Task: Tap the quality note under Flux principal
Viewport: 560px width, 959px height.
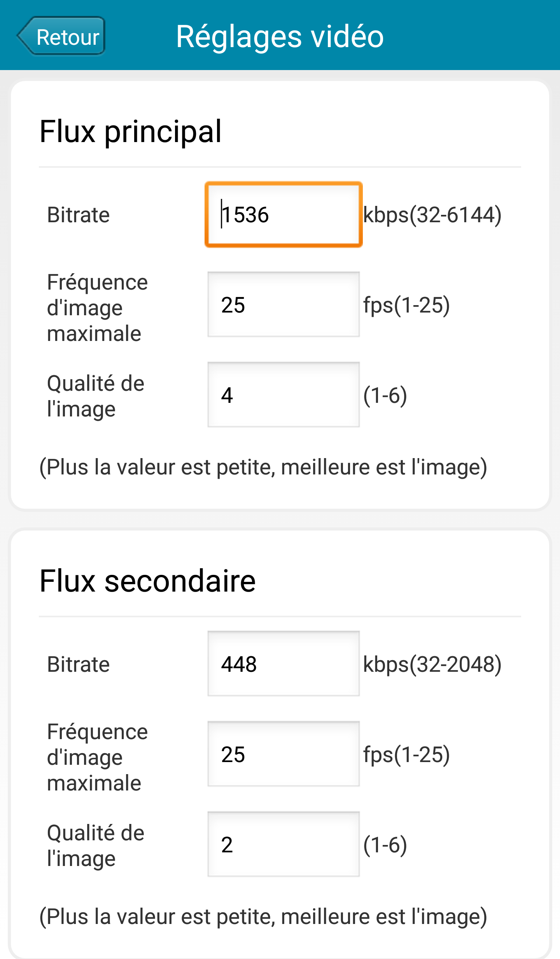Action: pyautogui.click(x=263, y=467)
